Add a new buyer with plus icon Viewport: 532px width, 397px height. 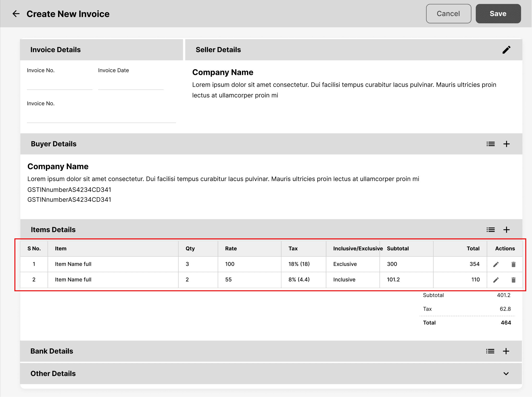point(506,144)
